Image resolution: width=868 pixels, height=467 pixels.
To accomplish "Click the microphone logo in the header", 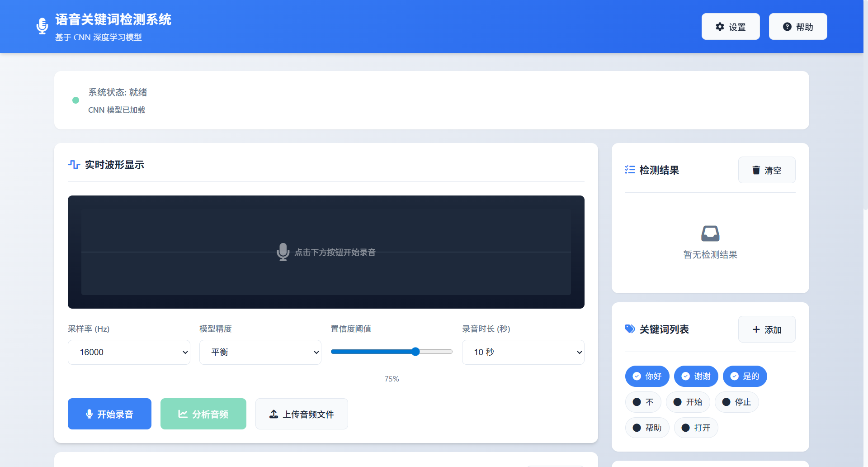I will [x=42, y=26].
